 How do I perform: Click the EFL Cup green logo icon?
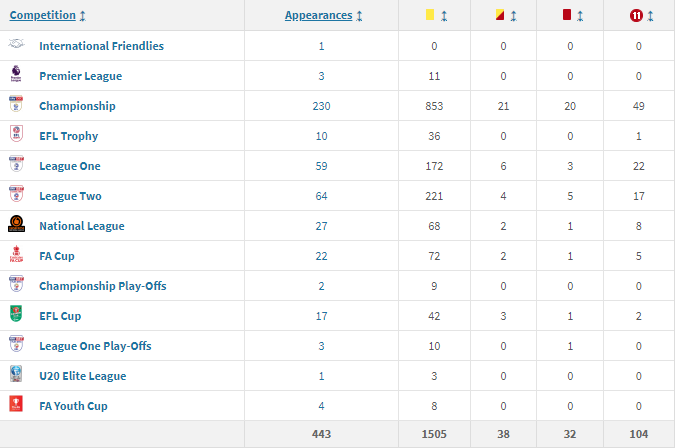16,315
